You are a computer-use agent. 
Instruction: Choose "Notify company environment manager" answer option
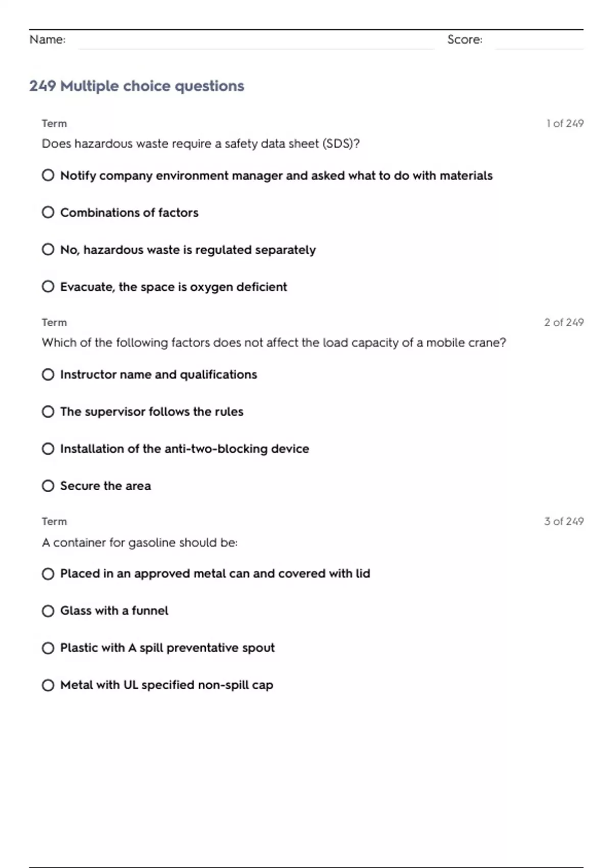coord(48,176)
